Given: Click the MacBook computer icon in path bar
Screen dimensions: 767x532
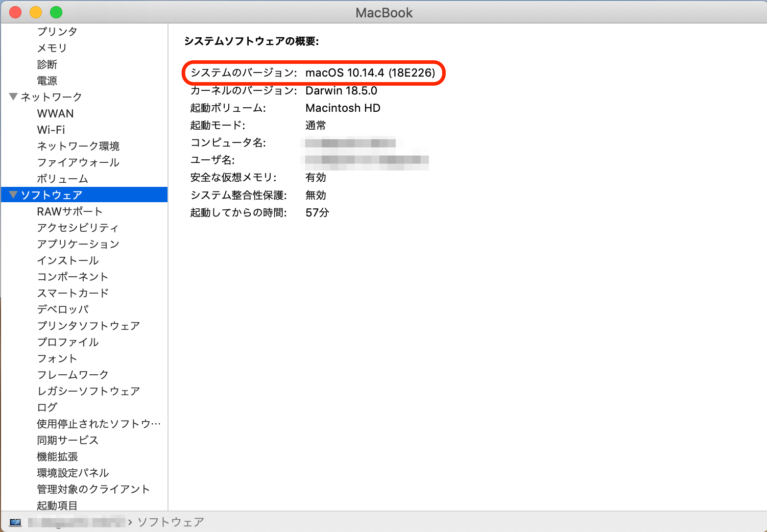Looking at the screenshot, I should pos(15,522).
